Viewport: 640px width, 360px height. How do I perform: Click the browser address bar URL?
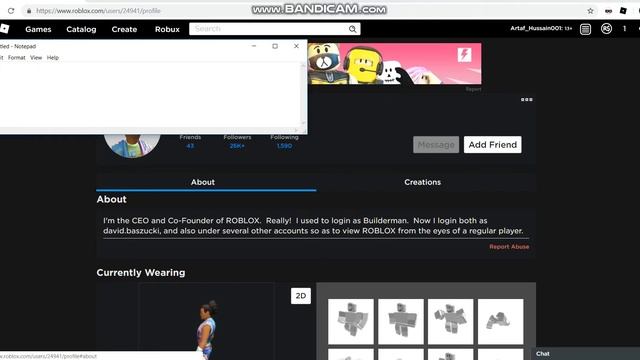(x=98, y=11)
